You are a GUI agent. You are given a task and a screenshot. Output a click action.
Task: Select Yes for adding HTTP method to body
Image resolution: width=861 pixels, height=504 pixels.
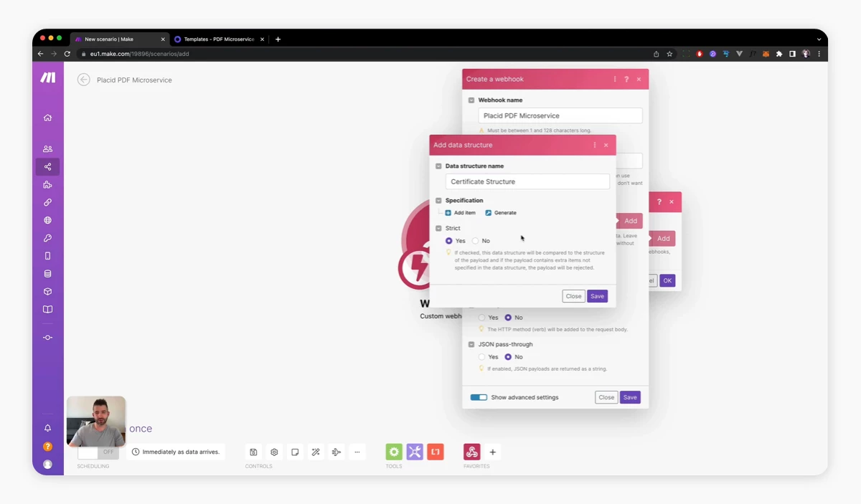(x=482, y=318)
